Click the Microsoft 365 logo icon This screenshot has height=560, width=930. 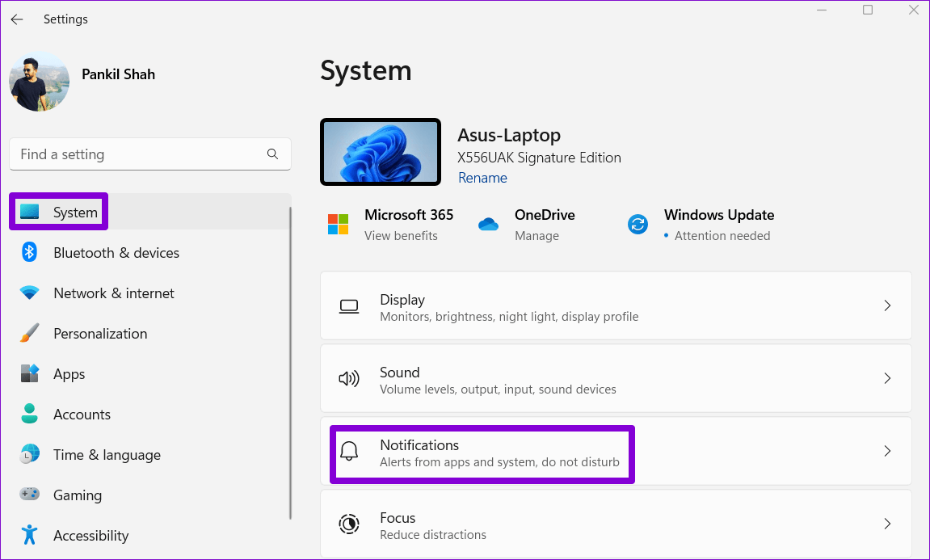tap(338, 224)
